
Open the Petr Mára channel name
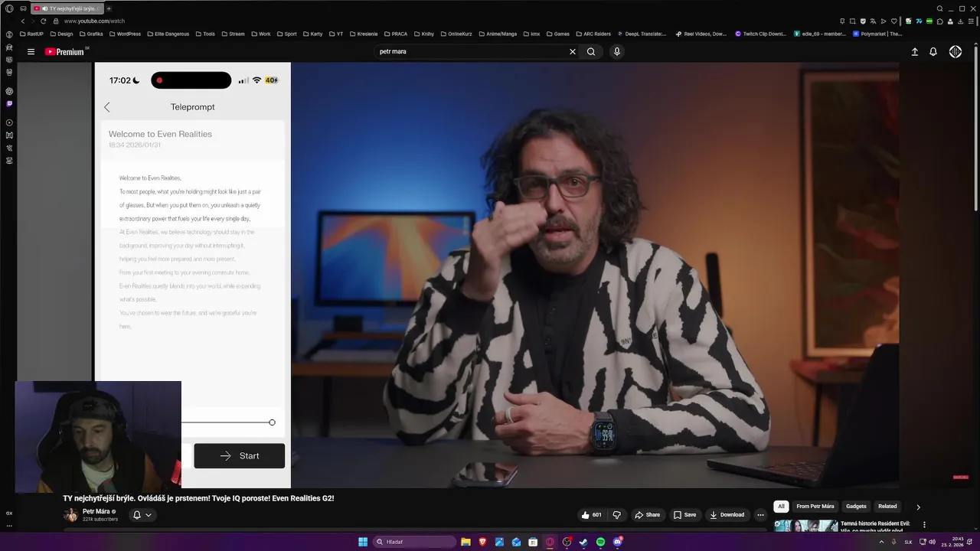pos(96,511)
